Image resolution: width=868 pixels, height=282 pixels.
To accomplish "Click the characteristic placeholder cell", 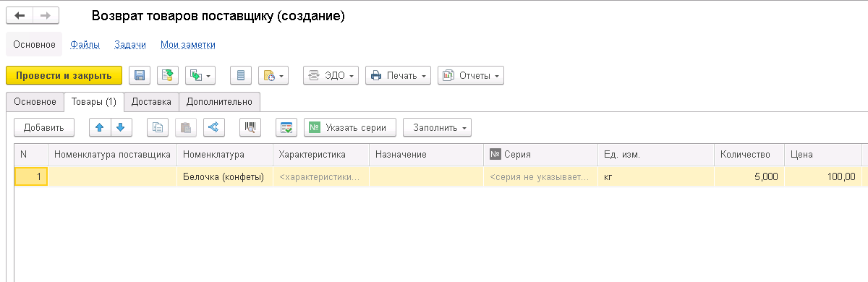I will pyautogui.click(x=321, y=176).
